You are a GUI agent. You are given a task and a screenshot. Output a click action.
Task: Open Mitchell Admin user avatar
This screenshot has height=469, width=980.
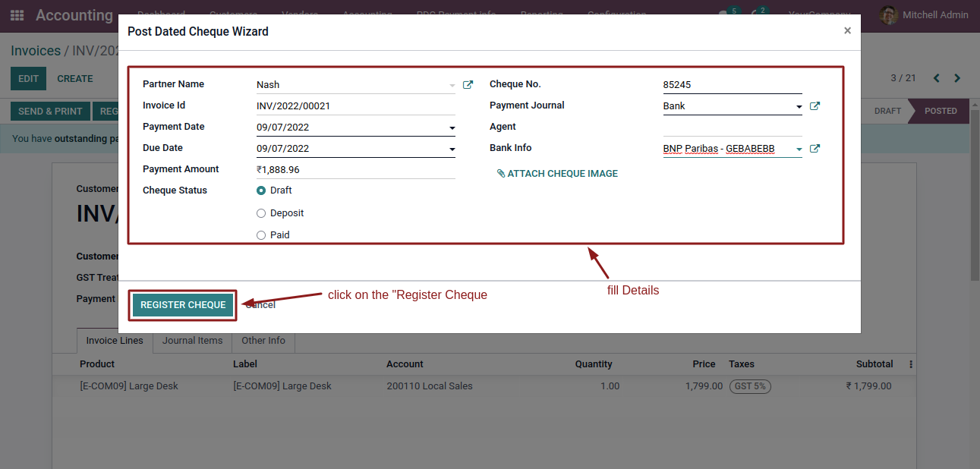[x=887, y=15]
